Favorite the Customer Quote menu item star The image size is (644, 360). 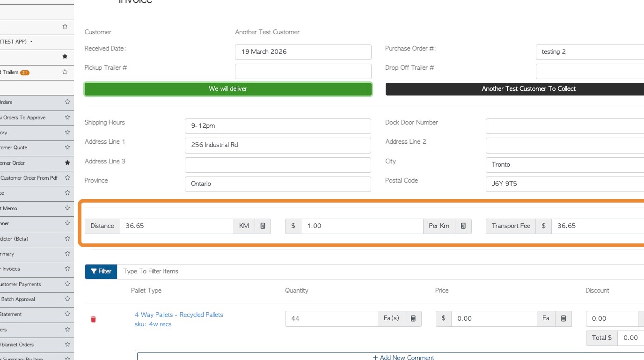(x=67, y=147)
